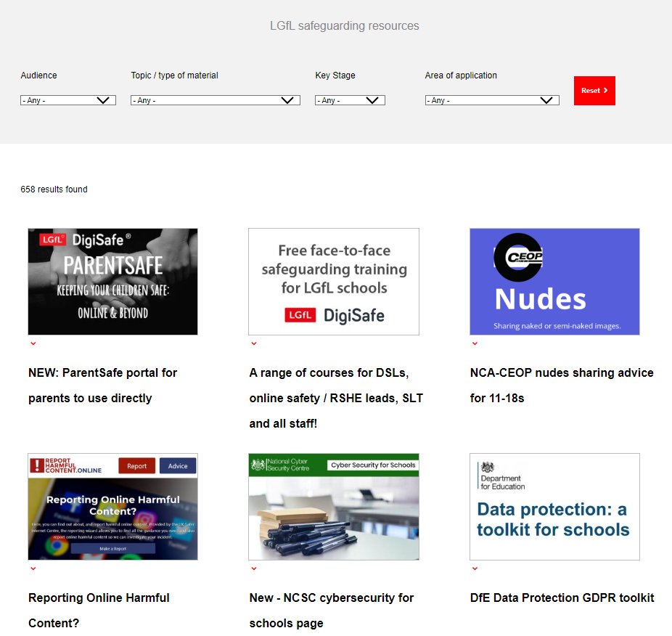Open the Cyber Security for Schools thumbnail
Screen dimensions: 672x636
334,507
